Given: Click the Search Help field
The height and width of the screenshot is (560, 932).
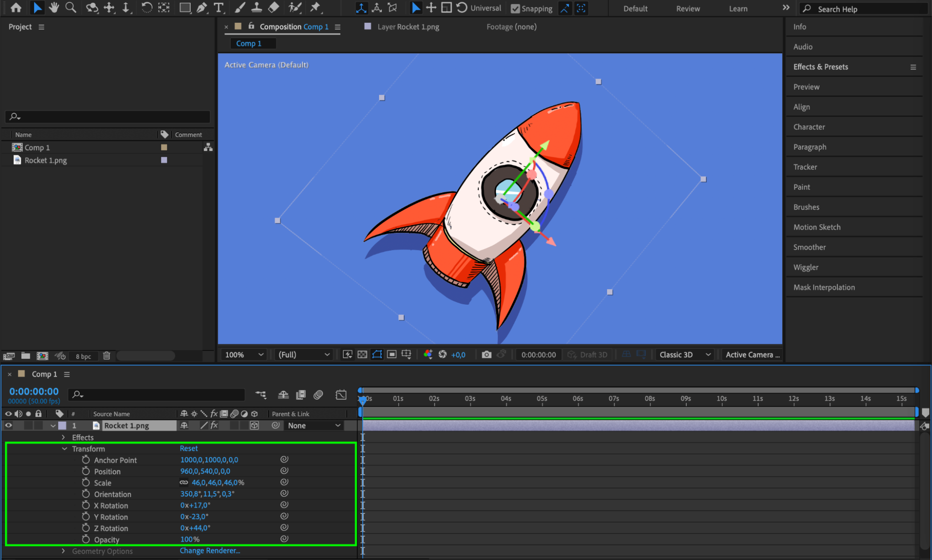Looking at the screenshot, I should [x=867, y=9].
